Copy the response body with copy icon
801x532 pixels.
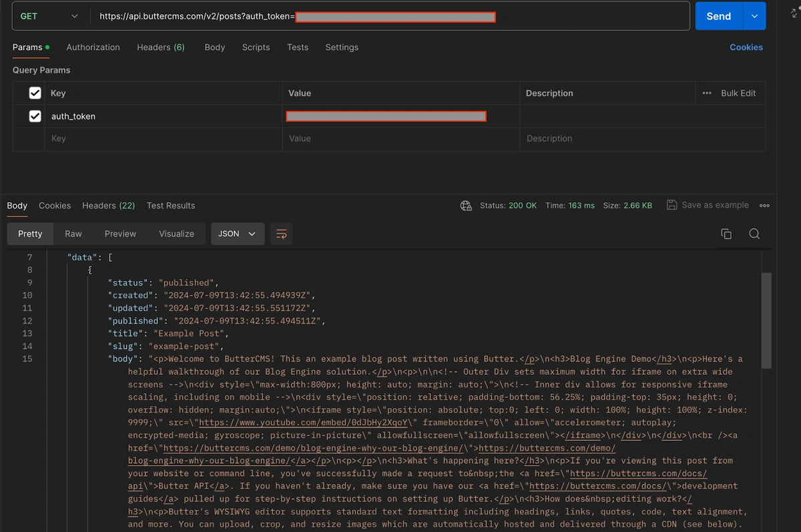tap(726, 234)
